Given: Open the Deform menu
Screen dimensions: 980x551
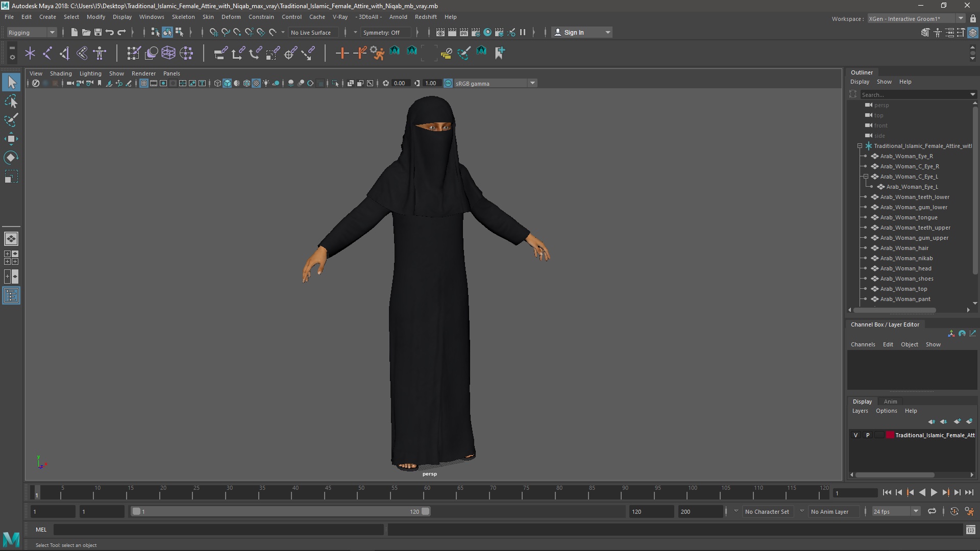Looking at the screenshot, I should [x=231, y=17].
